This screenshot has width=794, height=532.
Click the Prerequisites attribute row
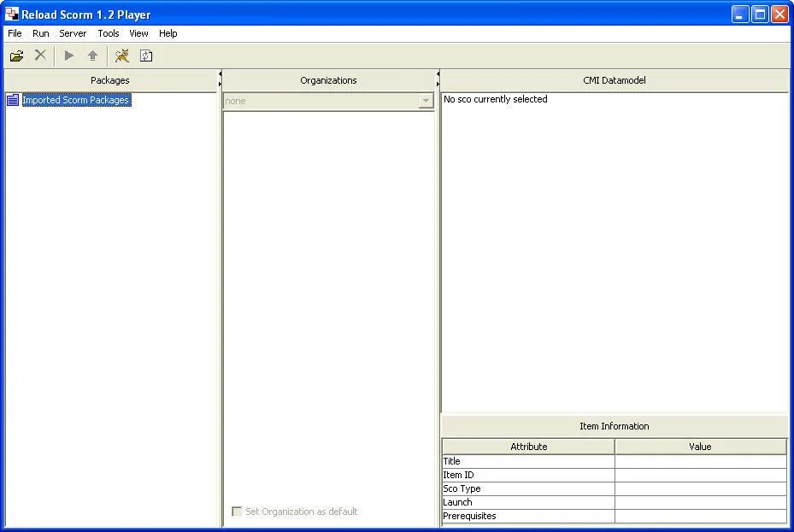pos(615,516)
